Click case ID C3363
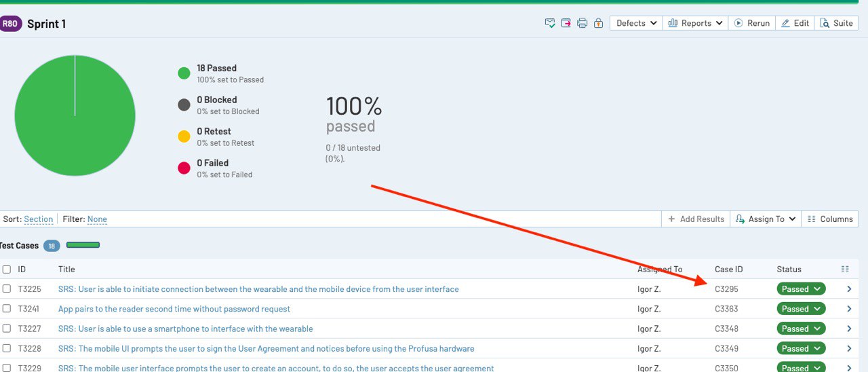The height and width of the screenshot is (372, 868). click(x=726, y=309)
